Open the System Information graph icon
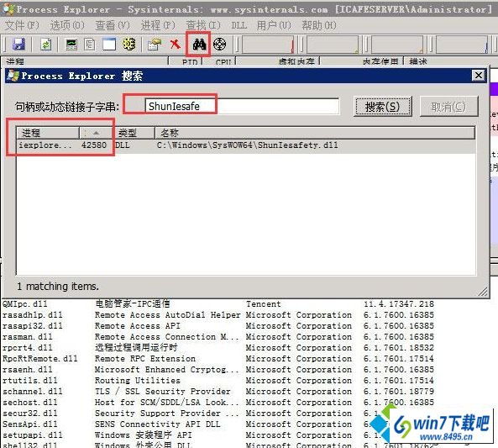This screenshot has height=448, width=498. pos(71,45)
